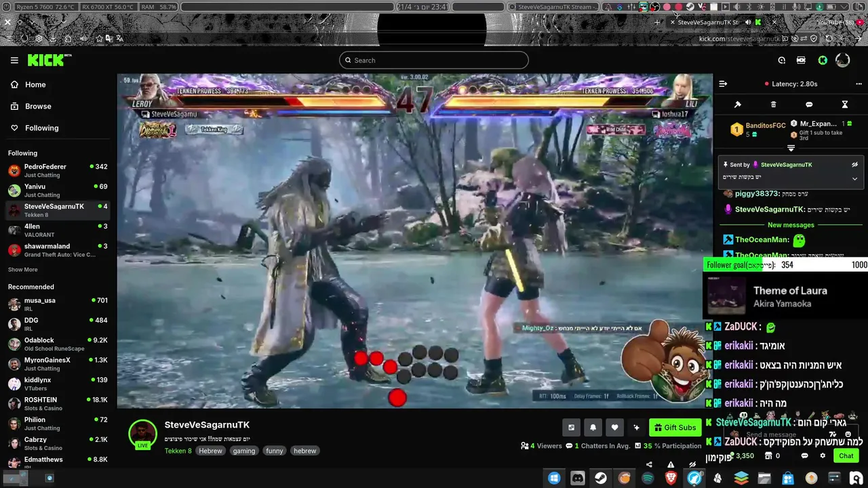This screenshot has width=868, height=488.
Task: Open BanditosFGC leaderboard entry
Action: (x=758, y=129)
